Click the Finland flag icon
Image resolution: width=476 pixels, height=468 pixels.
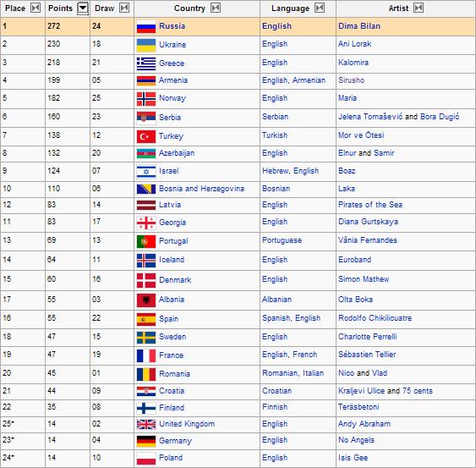146,408
